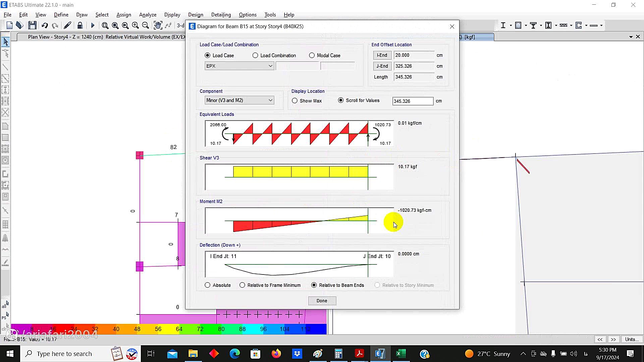The width and height of the screenshot is (644, 362).
Task: Click the New Model icon
Action: click(9, 25)
